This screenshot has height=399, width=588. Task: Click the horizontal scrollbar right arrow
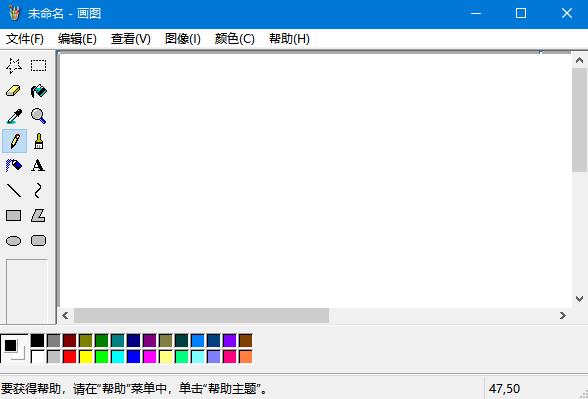562,315
